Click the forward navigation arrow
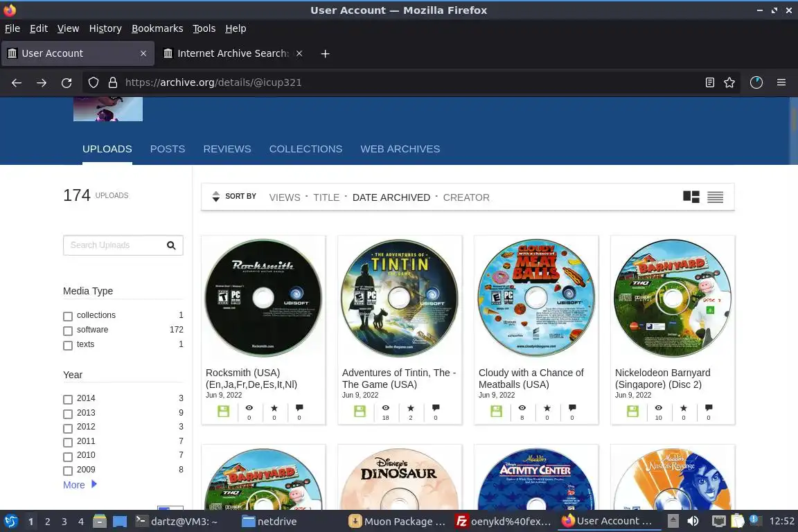 (42, 82)
